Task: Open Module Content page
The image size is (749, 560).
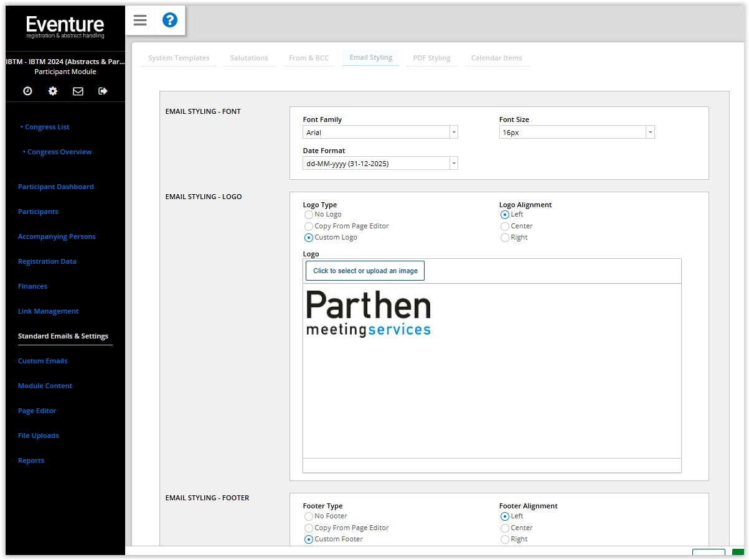Action: pos(45,386)
